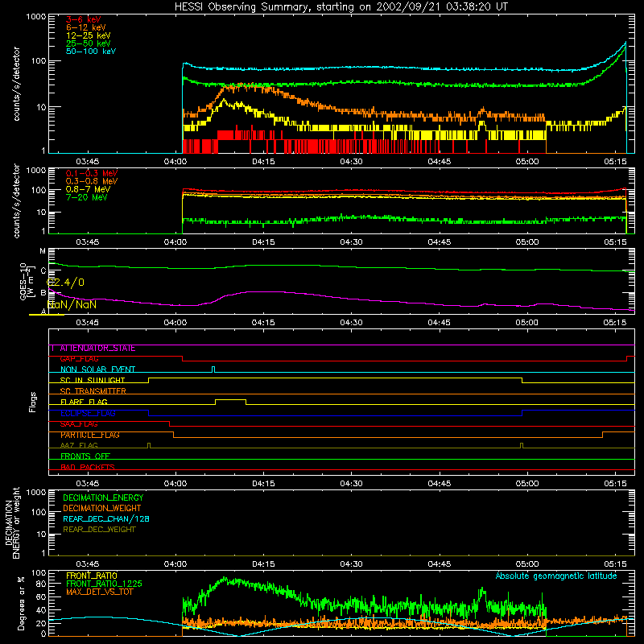Screen dimensions: 644x644
Task: Select the blue ECLIPSE_FLAG label
Action: (88, 413)
